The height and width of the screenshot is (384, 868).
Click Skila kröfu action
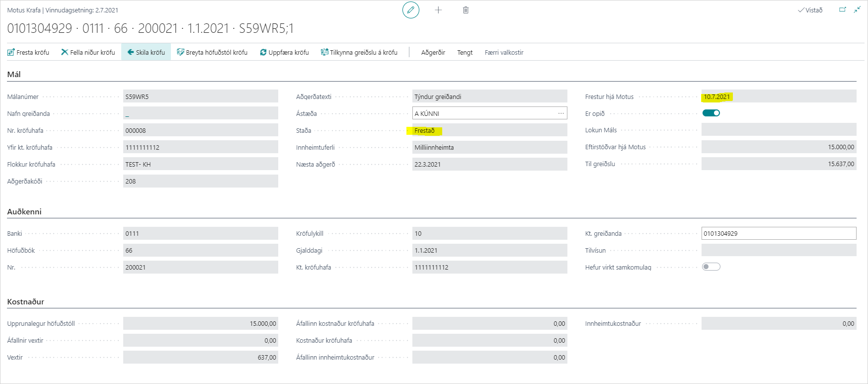[x=146, y=52]
